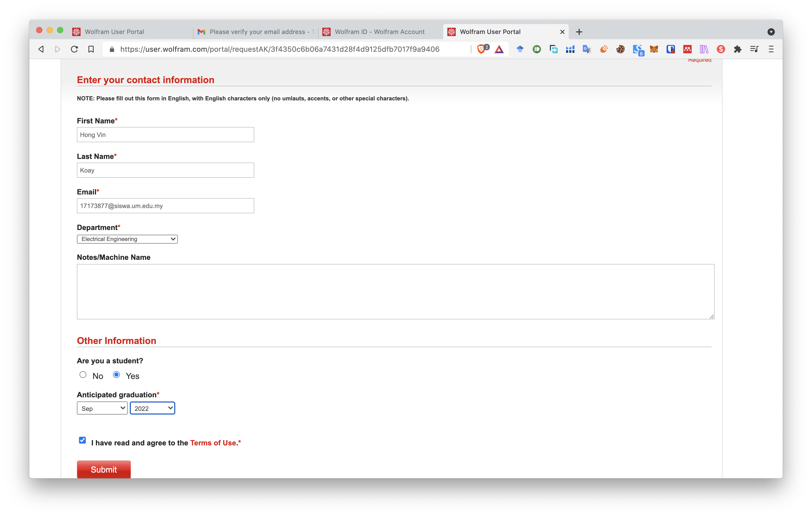This screenshot has height=517, width=812.
Task: Click the browser bookmark icon
Action: coord(91,49)
